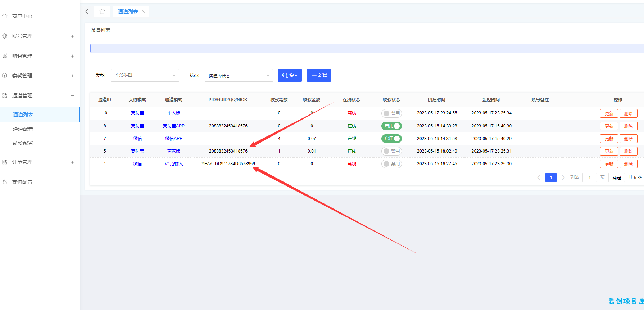This screenshot has height=310, width=644.
Task: Disable 启用 switch for channel 8
Action: pyautogui.click(x=391, y=126)
